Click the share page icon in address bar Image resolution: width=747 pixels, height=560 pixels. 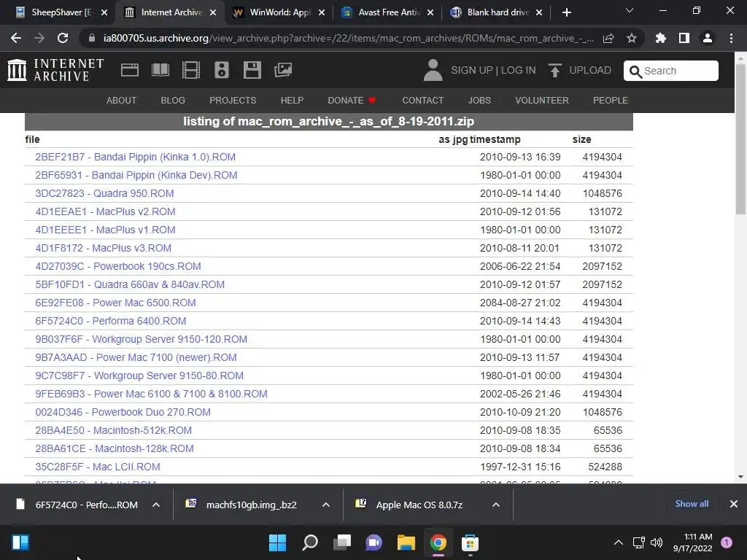[x=608, y=38]
